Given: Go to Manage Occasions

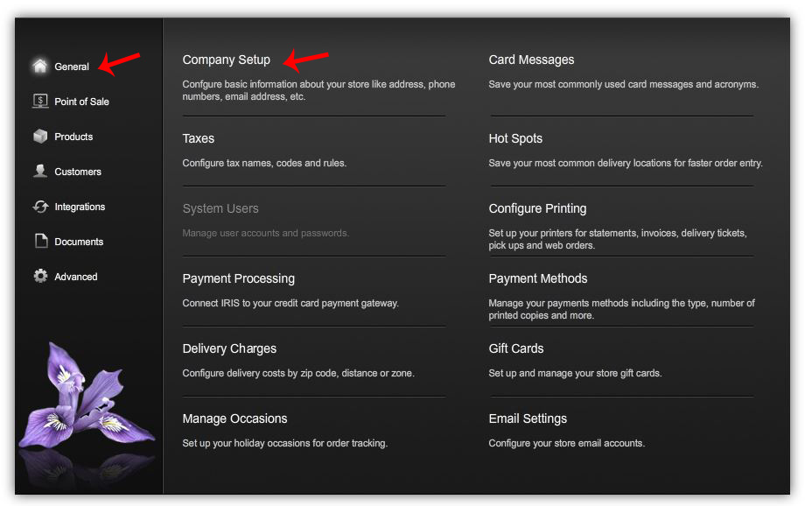Looking at the screenshot, I should tap(234, 418).
